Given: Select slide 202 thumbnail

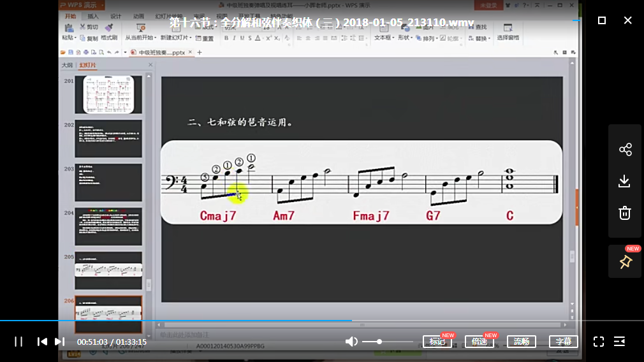Looking at the screenshot, I should tap(108, 139).
